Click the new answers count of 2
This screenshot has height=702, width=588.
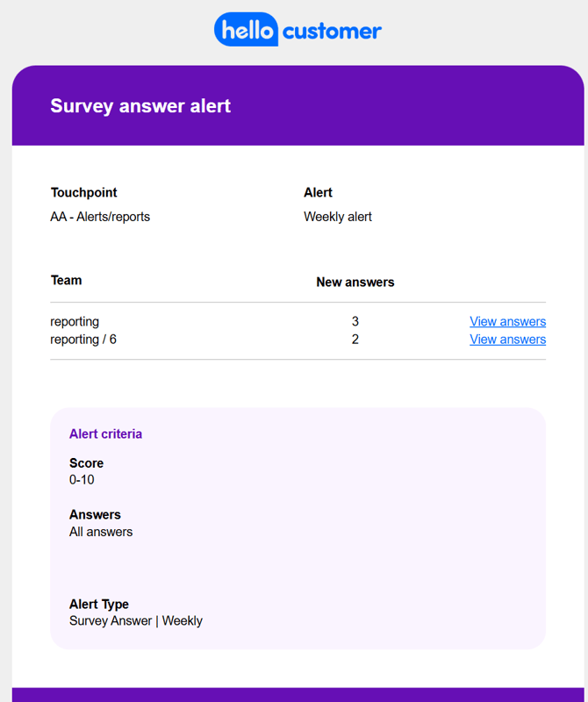point(355,340)
